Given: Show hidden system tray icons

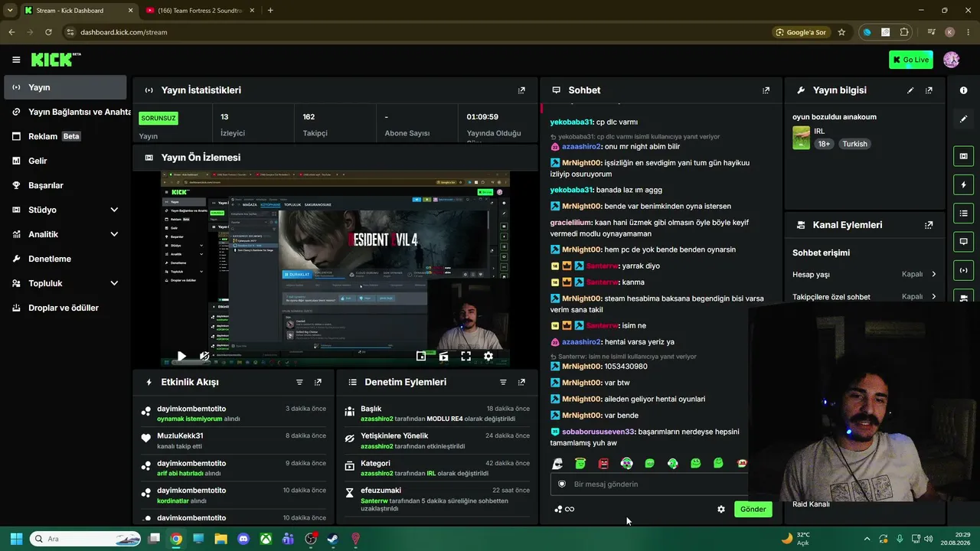Looking at the screenshot, I should point(867,539).
